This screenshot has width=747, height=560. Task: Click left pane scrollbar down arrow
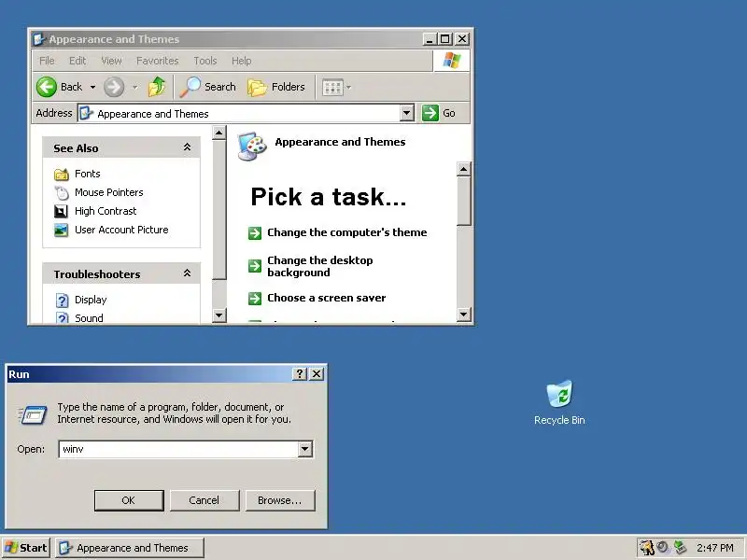tap(218, 315)
